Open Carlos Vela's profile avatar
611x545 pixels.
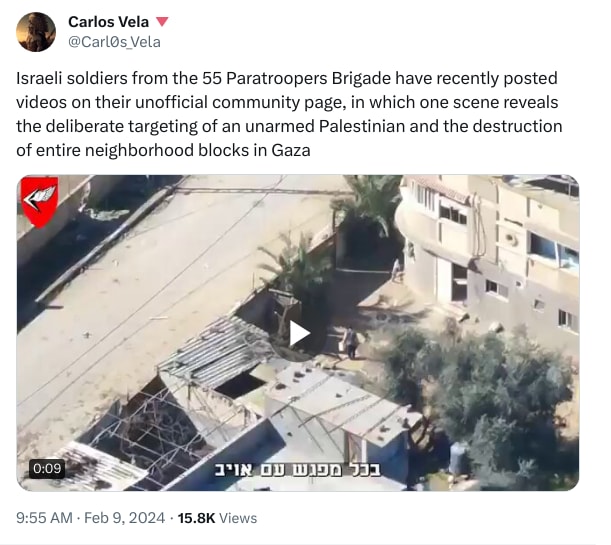36,32
